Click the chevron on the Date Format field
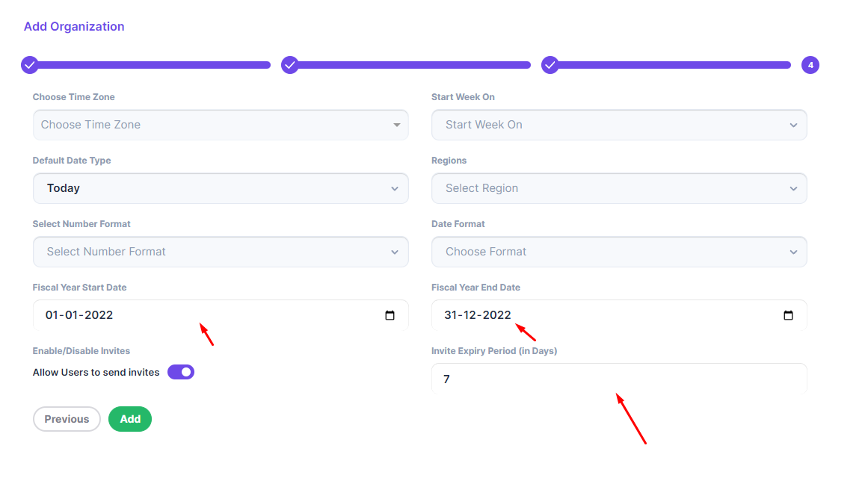 coord(794,252)
